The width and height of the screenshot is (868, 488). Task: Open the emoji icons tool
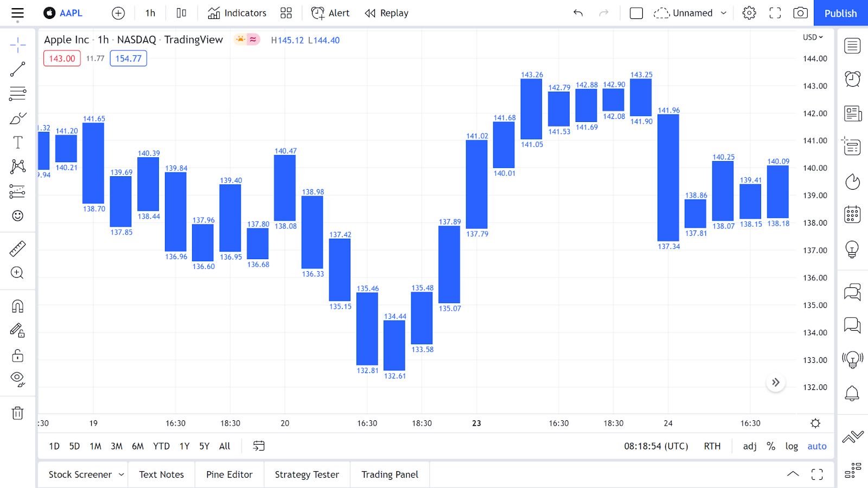pyautogui.click(x=18, y=216)
